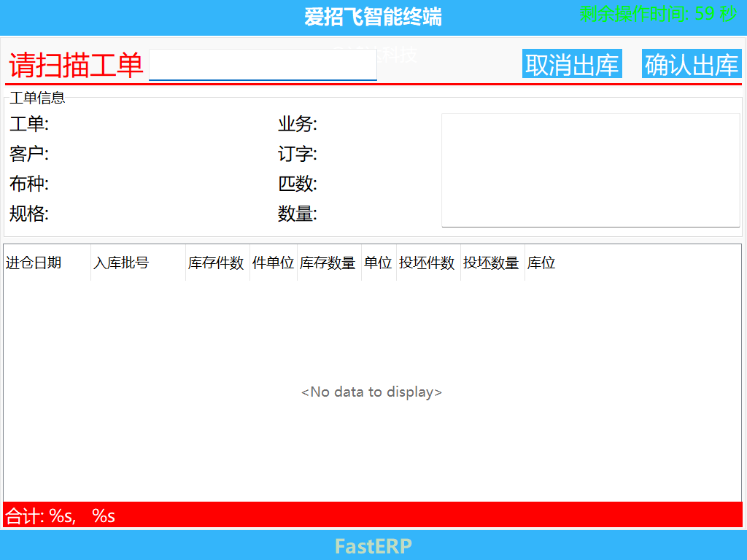Select the 库存件数 column header
This screenshot has height=560, width=747.
click(x=217, y=262)
